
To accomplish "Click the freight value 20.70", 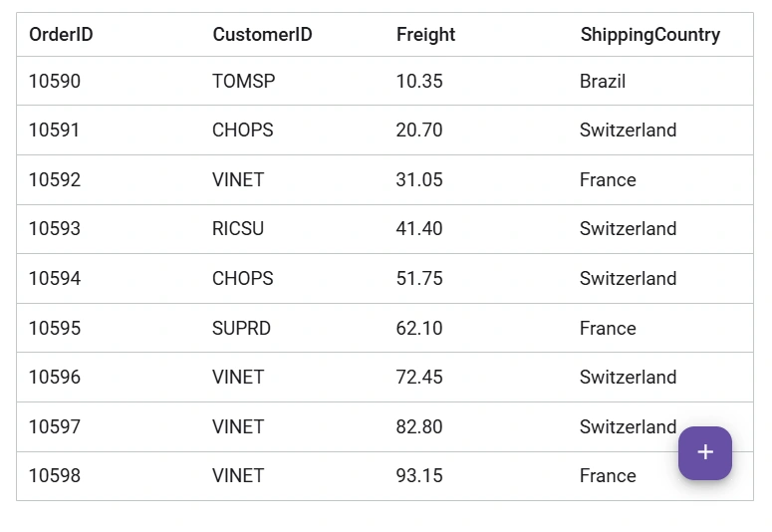I will (419, 131).
